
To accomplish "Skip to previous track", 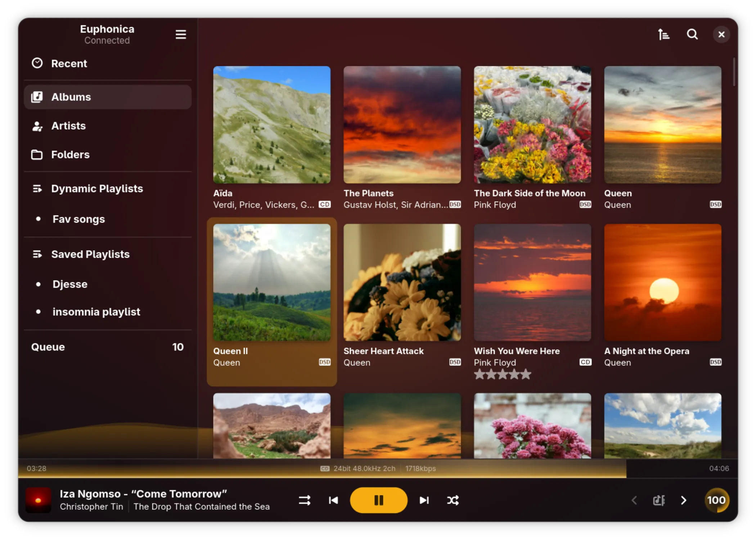I will pos(333,500).
